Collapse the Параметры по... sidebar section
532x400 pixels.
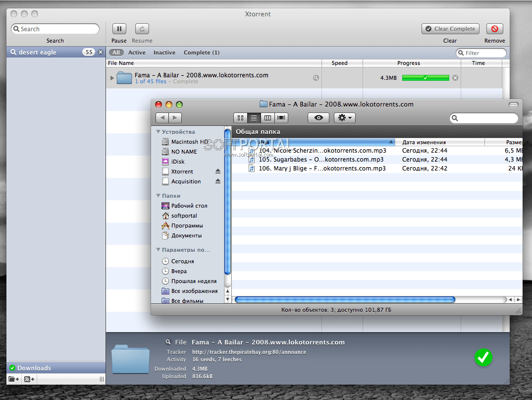click(x=158, y=250)
